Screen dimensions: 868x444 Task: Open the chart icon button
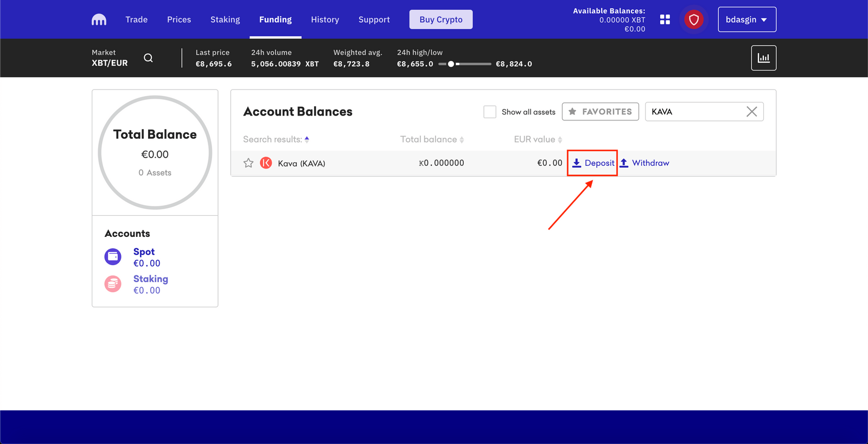pyautogui.click(x=763, y=58)
